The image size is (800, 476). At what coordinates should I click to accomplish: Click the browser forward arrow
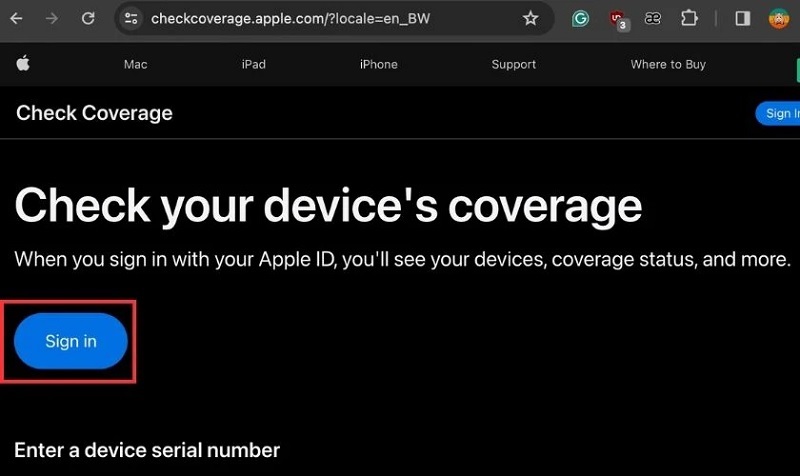coord(52,18)
